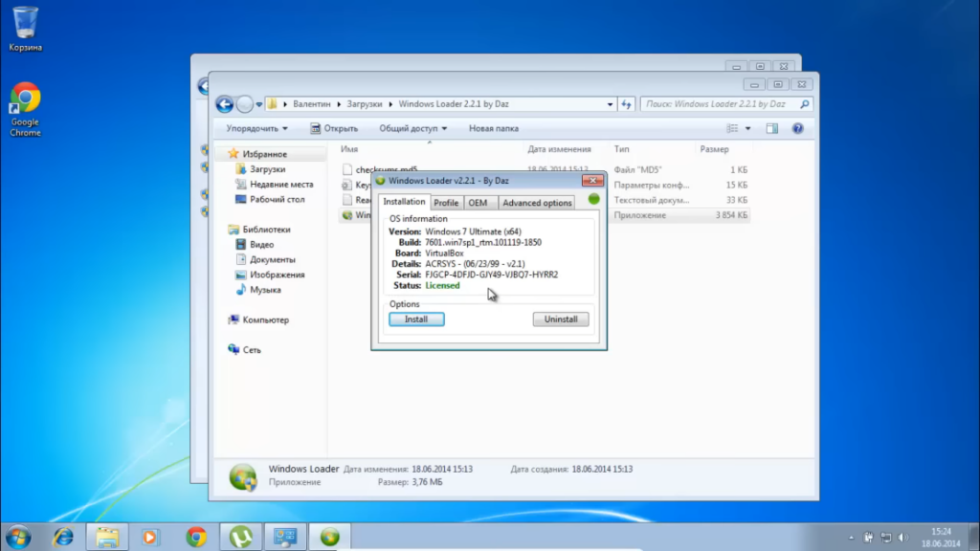This screenshot has height=551, width=980.
Task: Switch to the Profile tab
Action: tap(446, 203)
